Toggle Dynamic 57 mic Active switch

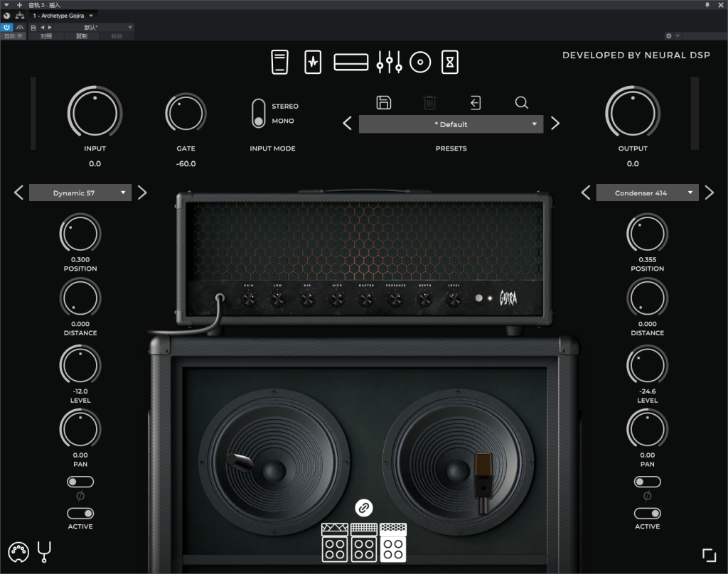80,513
